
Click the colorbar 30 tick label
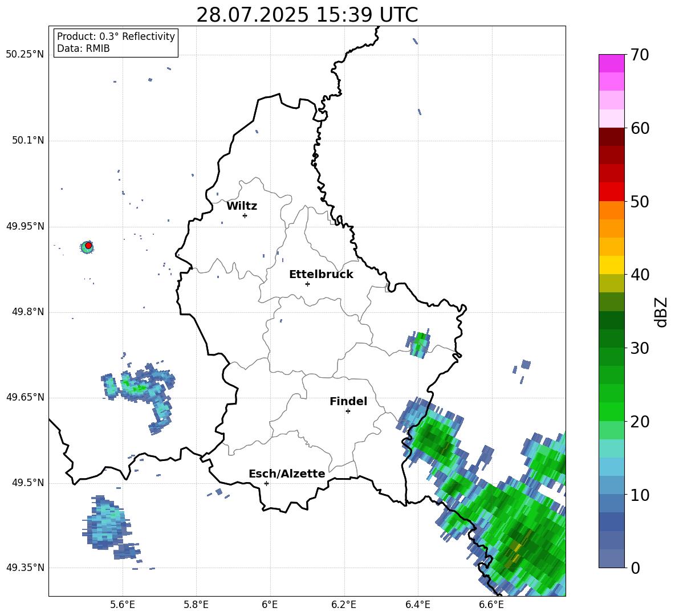point(640,348)
